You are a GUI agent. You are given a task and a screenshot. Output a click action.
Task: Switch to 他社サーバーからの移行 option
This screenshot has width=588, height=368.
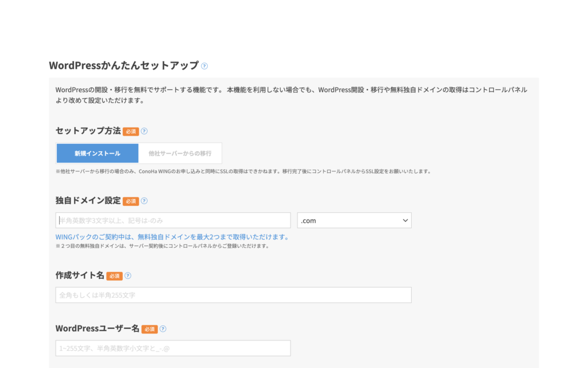[180, 154]
